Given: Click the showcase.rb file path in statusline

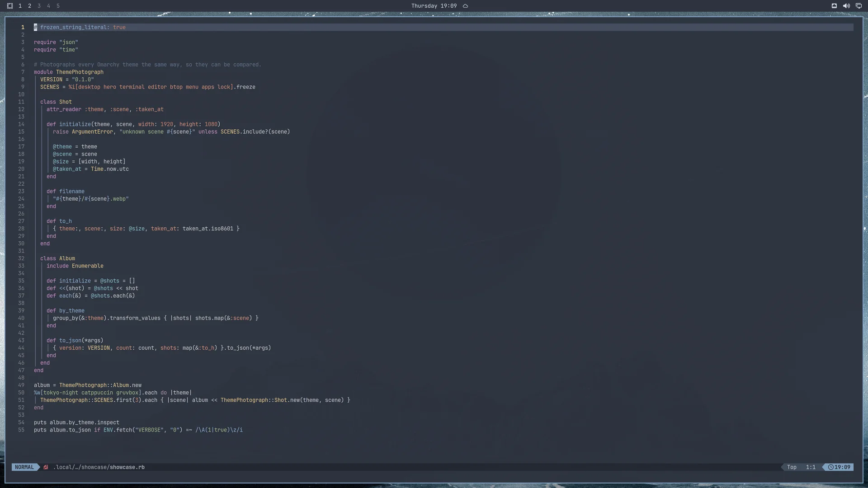Looking at the screenshot, I should click(x=99, y=467).
